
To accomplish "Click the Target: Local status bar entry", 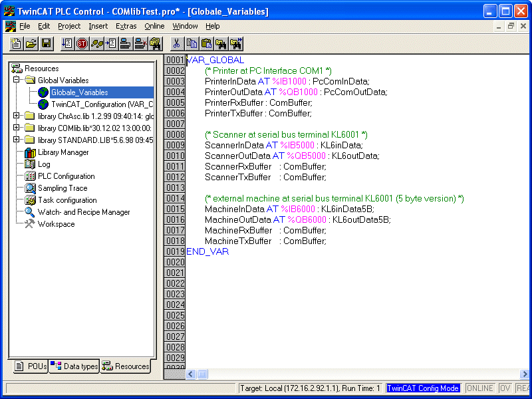I will (x=310, y=388).
